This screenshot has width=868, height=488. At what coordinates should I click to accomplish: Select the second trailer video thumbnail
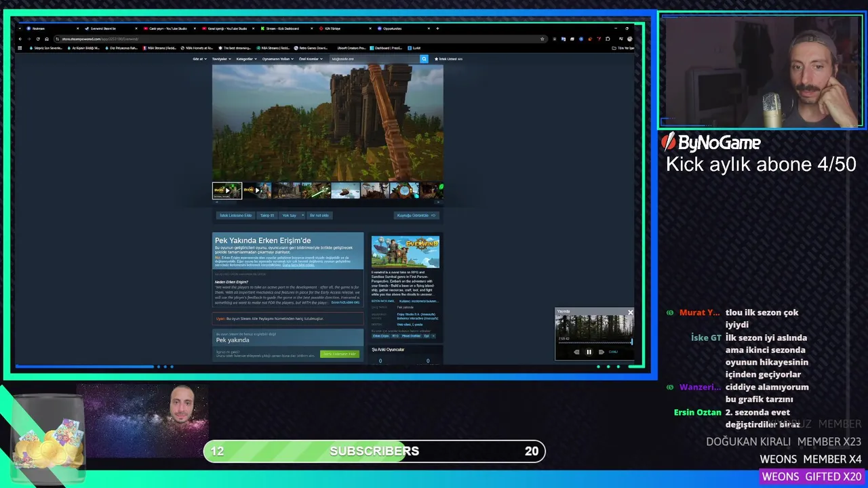pos(257,190)
